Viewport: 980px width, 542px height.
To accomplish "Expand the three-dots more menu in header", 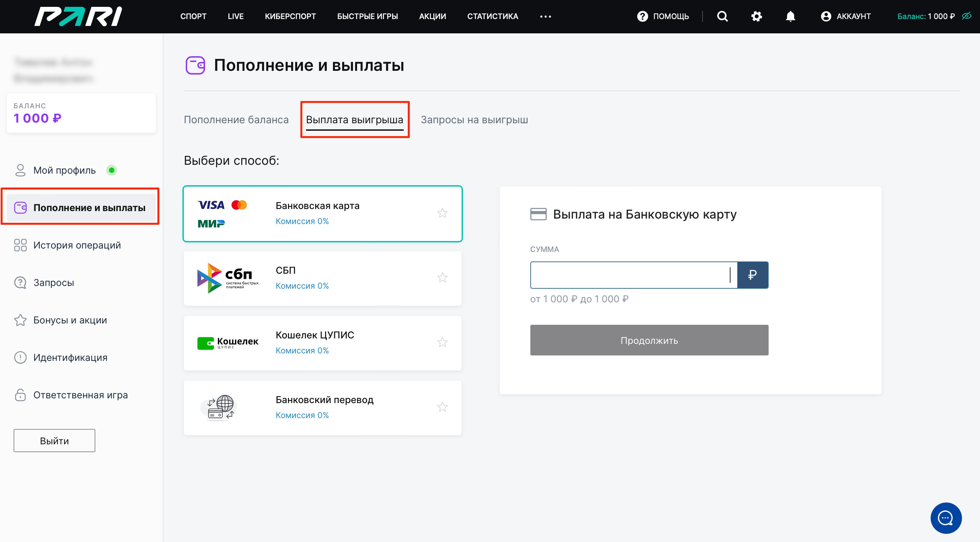I will pyautogui.click(x=545, y=16).
